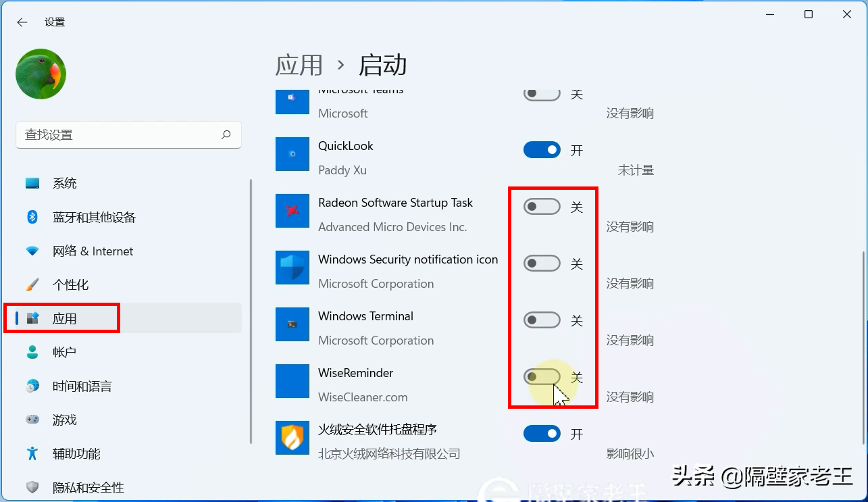This screenshot has height=502, width=868.
Task: Open 网络 & Internet settings category
Action: tap(127, 251)
